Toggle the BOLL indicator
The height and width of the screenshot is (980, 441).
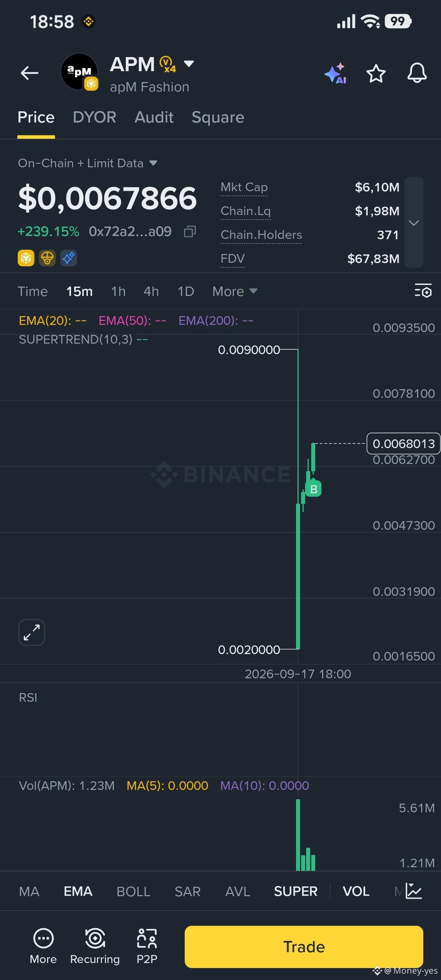[x=133, y=891]
